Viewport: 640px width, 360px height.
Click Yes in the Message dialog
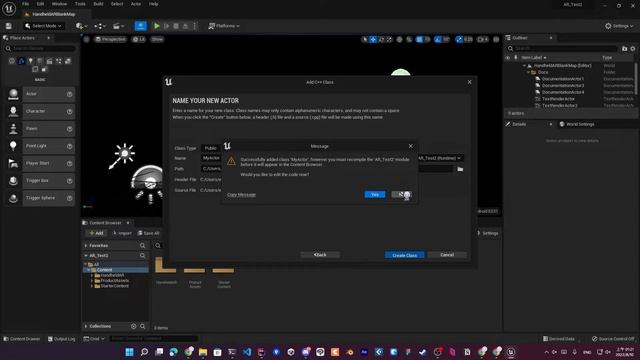point(375,195)
